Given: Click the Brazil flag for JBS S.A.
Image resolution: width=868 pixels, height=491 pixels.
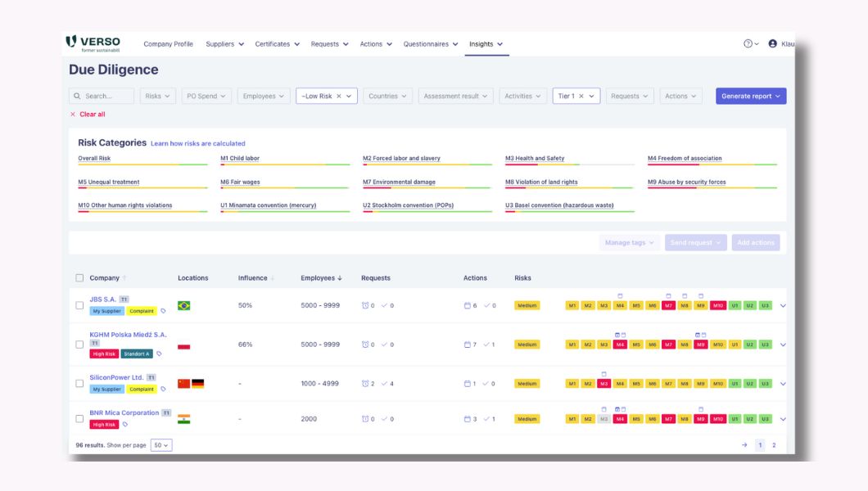Looking at the screenshot, I should tap(183, 304).
